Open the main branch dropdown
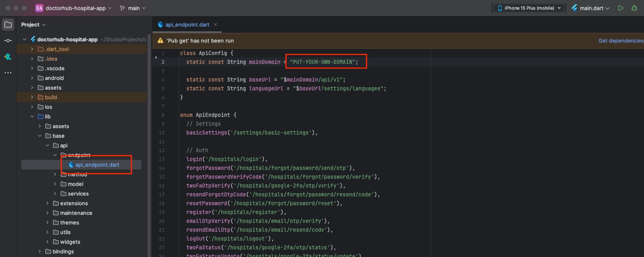The height and width of the screenshot is (257, 644). tap(137, 8)
